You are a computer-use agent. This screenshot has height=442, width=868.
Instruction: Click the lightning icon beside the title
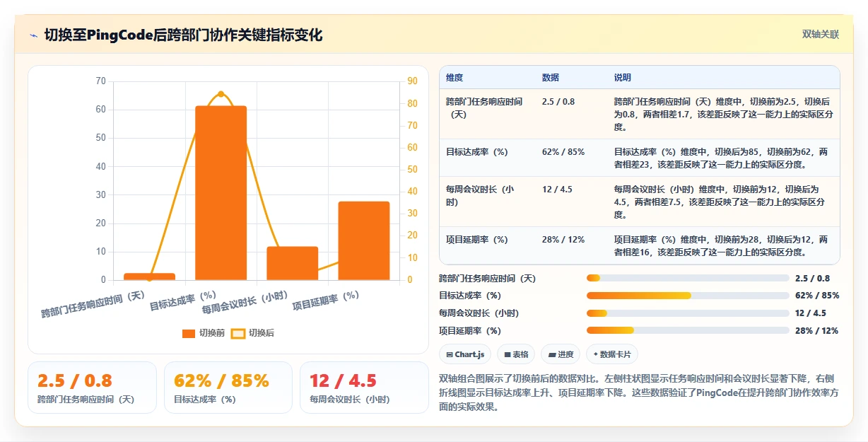33,35
